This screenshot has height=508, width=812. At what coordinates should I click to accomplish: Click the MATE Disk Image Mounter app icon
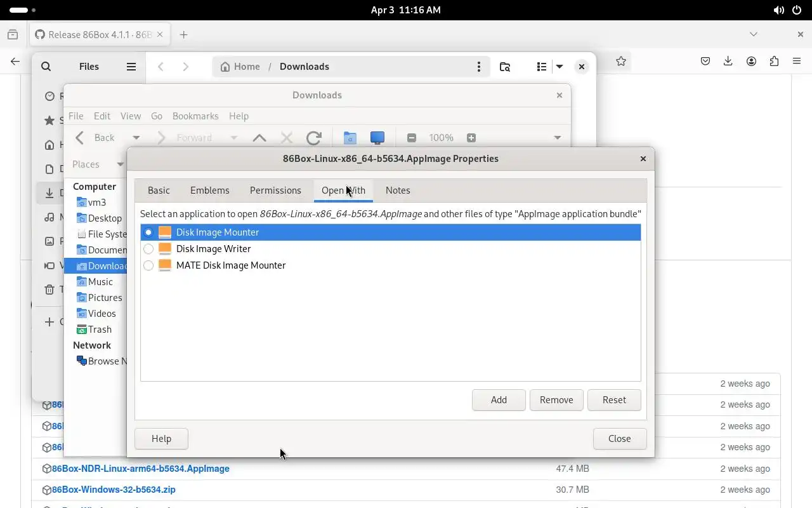click(165, 265)
